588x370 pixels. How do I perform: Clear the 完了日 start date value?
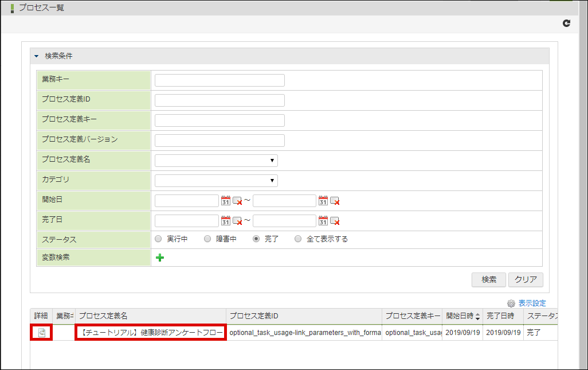pos(237,221)
